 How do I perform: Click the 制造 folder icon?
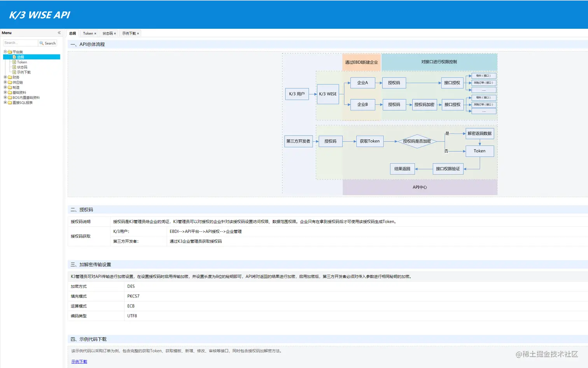[10, 87]
